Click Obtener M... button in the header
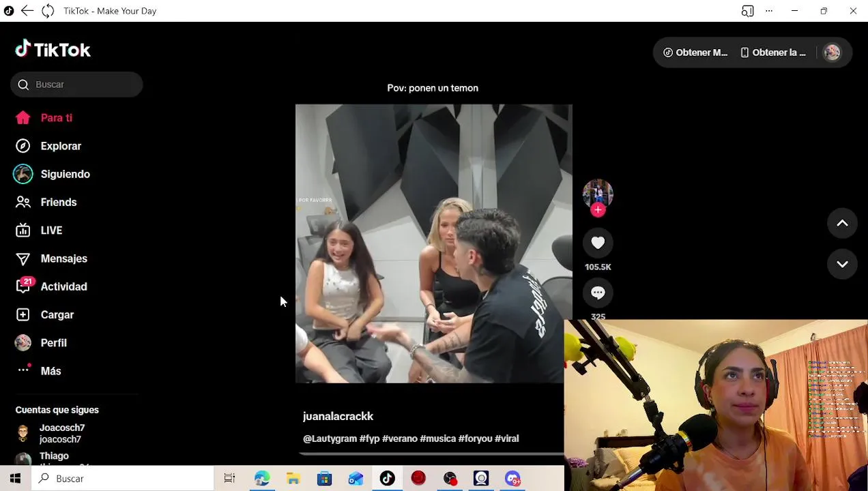The image size is (868, 491). [695, 53]
